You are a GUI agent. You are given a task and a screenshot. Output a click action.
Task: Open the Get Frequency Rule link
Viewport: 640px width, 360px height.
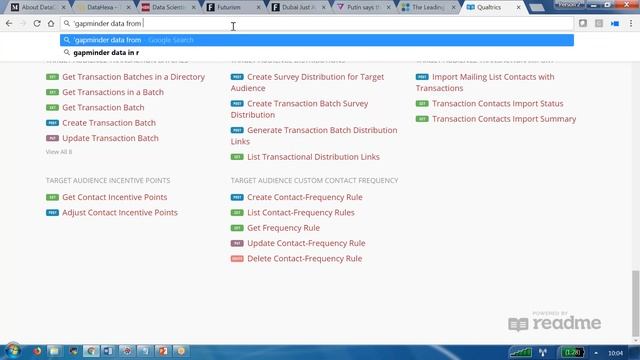(x=283, y=228)
